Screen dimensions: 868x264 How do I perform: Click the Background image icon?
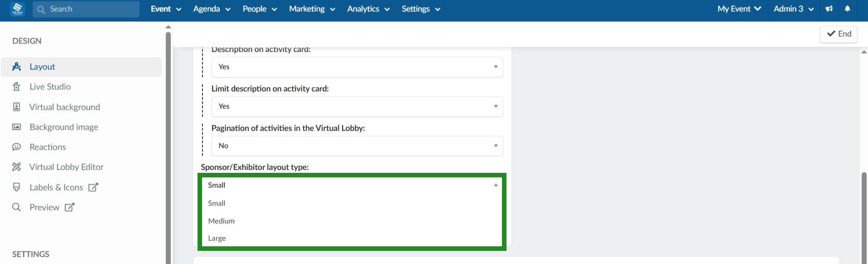tap(17, 127)
